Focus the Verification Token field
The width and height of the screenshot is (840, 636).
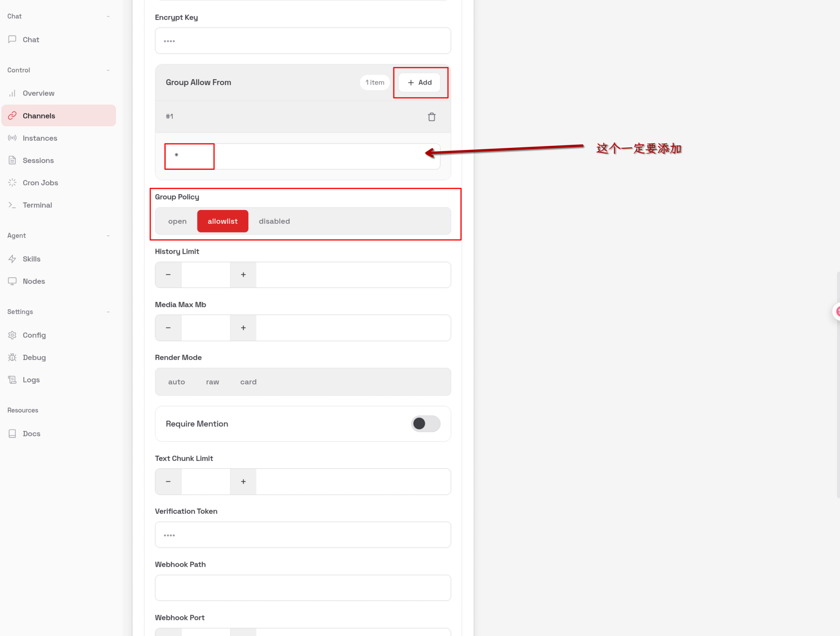(303, 534)
